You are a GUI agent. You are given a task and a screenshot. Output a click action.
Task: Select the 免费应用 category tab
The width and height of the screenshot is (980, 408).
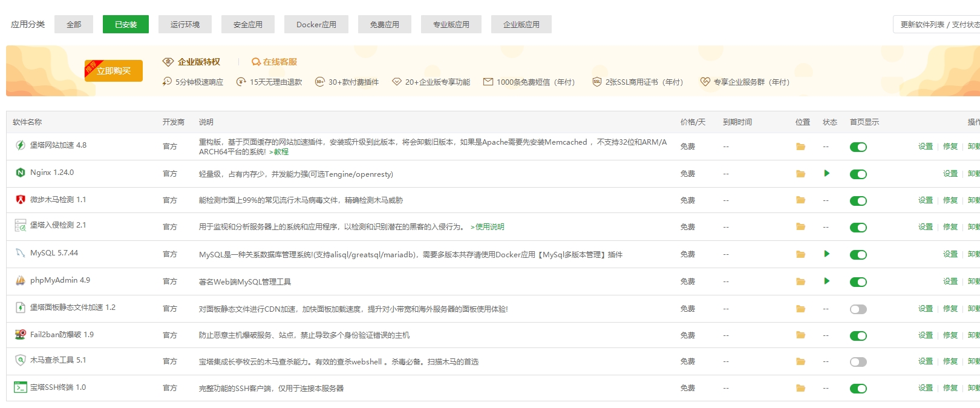385,24
